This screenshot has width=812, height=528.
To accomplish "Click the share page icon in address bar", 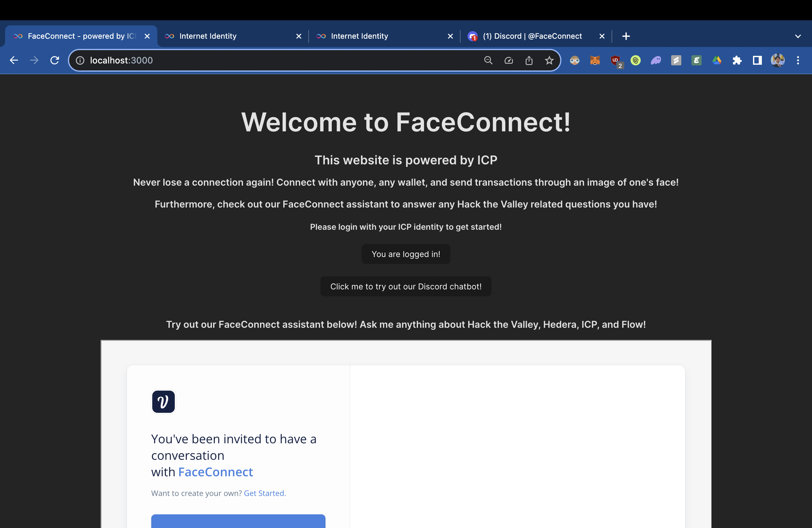I will tap(529, 60).
